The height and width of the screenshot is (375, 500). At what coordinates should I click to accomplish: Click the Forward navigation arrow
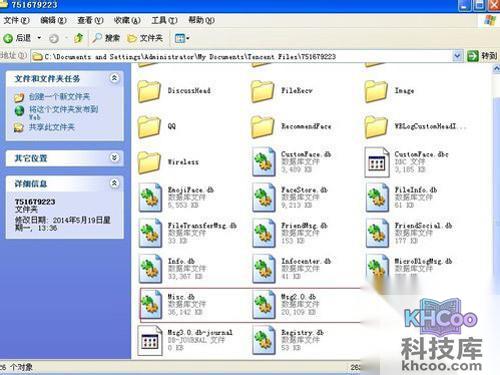click(54, 39)
